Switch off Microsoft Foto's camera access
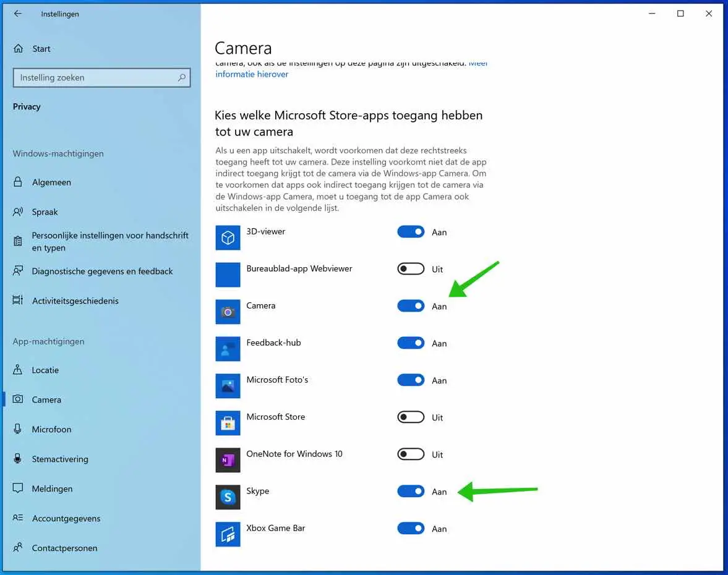Screen dimensions: 728x575 pyautogui.click(x=411, y=380)
